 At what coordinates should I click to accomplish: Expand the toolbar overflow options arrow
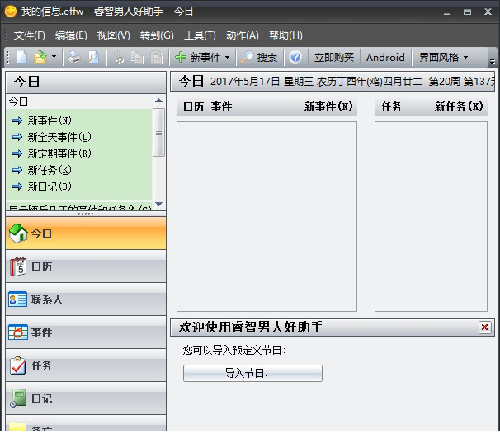493,62
